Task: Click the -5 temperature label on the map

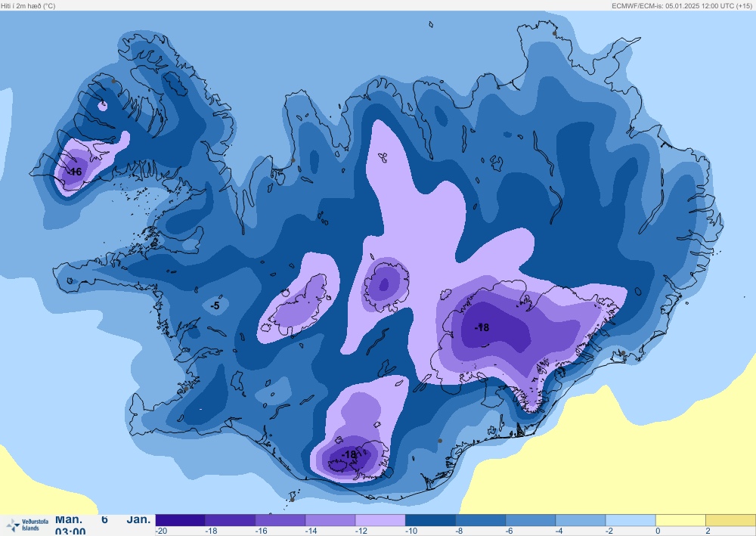Action: pos(215,305)
